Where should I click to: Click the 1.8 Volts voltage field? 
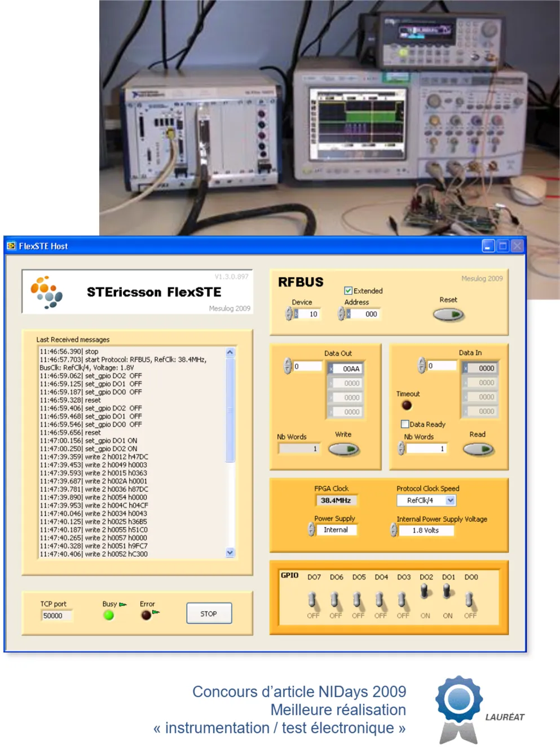pos(426,530)
